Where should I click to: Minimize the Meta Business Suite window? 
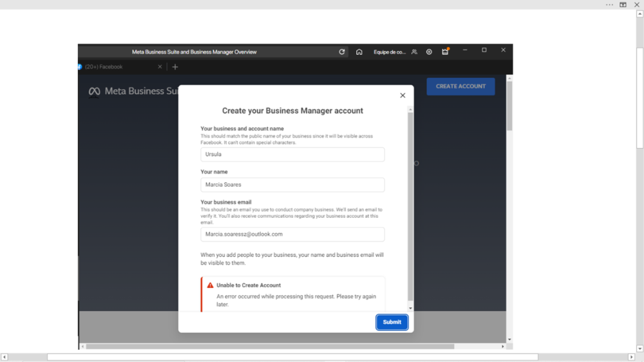pyautogui.click(x=465, y=50)
